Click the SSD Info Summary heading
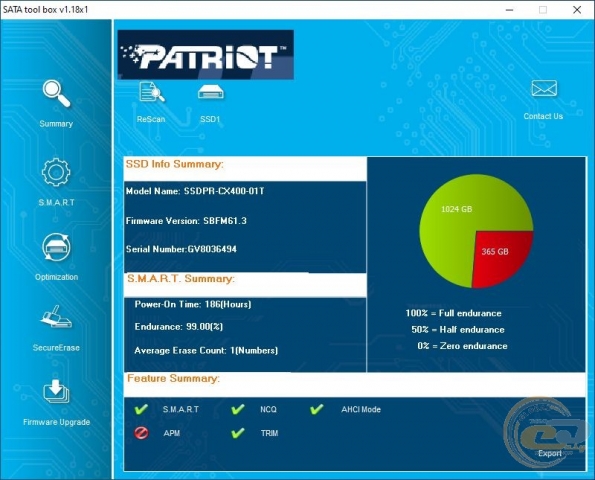The width and height of the screenshot is (595, 480). [x=175, y=164]
